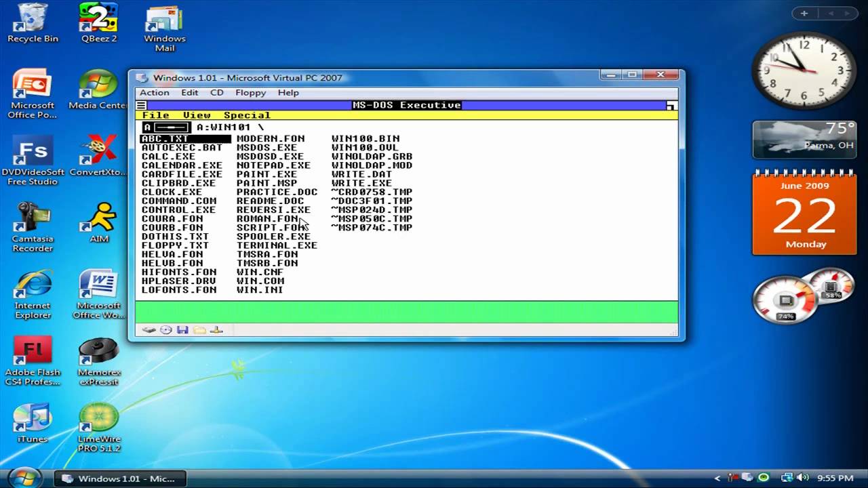Click the floppy disk icon in Virtual PC status bar
The image size is (868, 488).
[182, 330]
